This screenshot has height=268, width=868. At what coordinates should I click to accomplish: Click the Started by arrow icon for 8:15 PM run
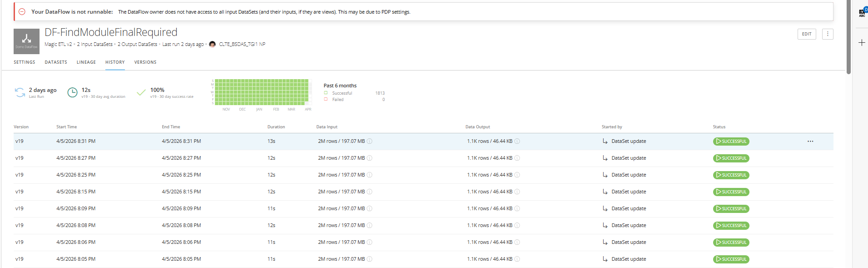click(605, 192)
